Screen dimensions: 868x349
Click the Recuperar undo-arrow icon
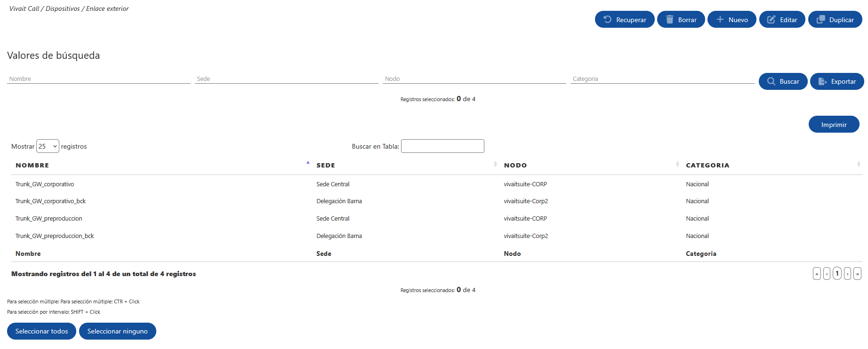pyautogui.click(x=607, y=19)
